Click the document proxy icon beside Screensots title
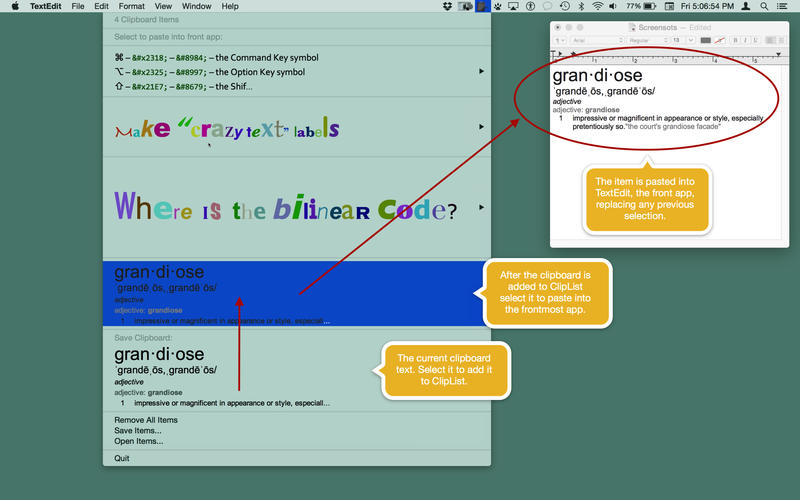800x500 pixels. 632,28
